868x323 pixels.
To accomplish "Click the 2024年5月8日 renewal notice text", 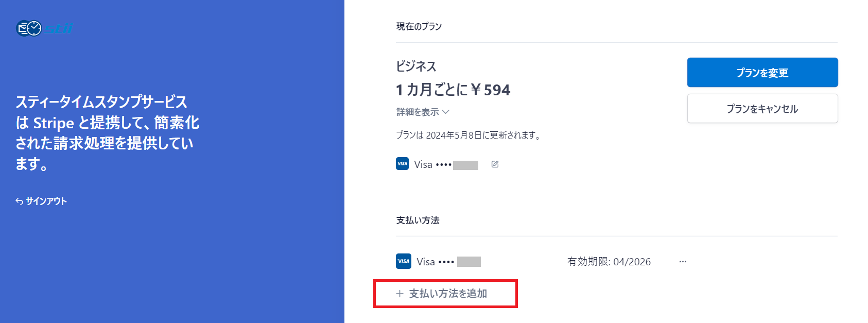I will tap(468, 135).
